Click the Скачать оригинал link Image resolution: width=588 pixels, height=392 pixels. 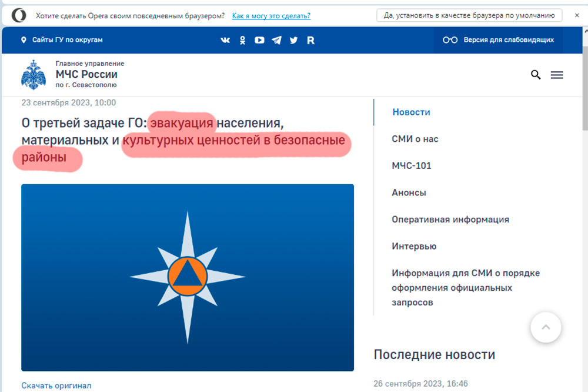[x=56, y=386]
